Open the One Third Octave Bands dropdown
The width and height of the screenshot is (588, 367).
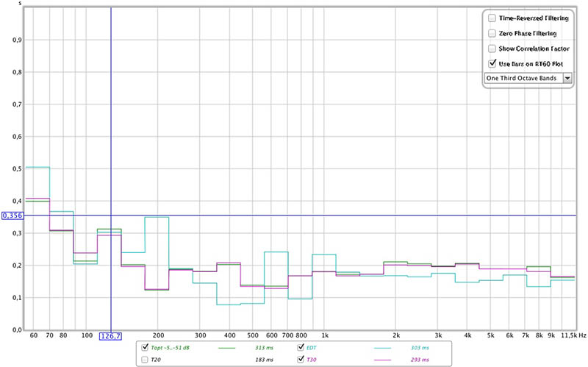(x=528, y=78)
